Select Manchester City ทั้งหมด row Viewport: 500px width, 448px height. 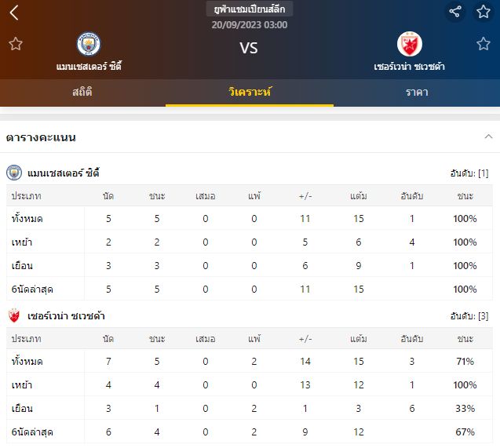250,219
